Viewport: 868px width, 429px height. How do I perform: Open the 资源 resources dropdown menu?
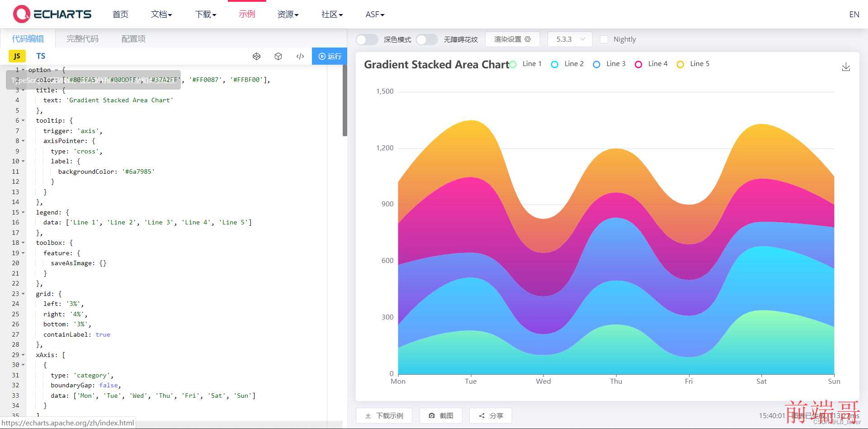point(288,14)
